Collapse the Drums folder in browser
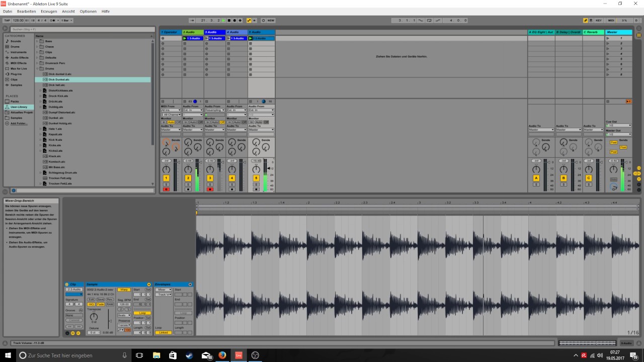644x362 pixels. [x=37, y=69]
